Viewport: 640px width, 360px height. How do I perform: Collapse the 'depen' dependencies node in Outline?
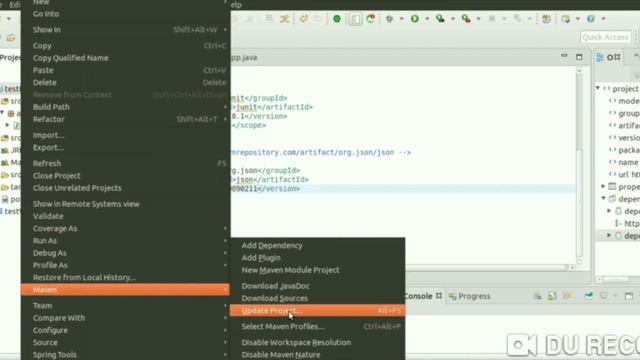point(603,198)
